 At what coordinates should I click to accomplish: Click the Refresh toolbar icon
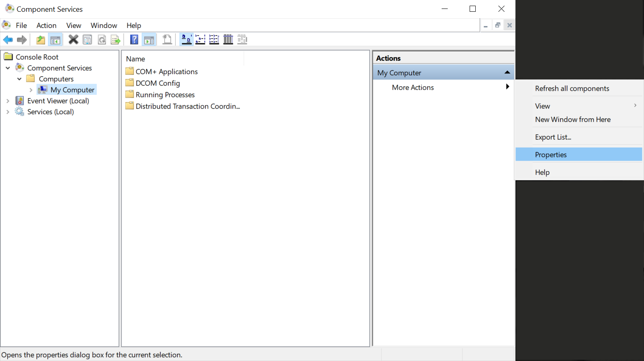102,40
